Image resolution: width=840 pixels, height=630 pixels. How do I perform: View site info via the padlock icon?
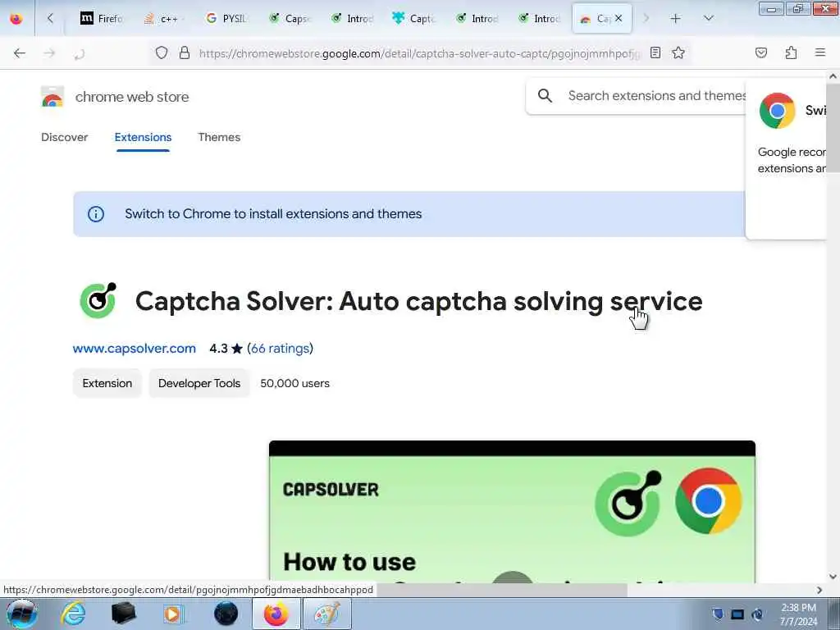tap(185, 52)
